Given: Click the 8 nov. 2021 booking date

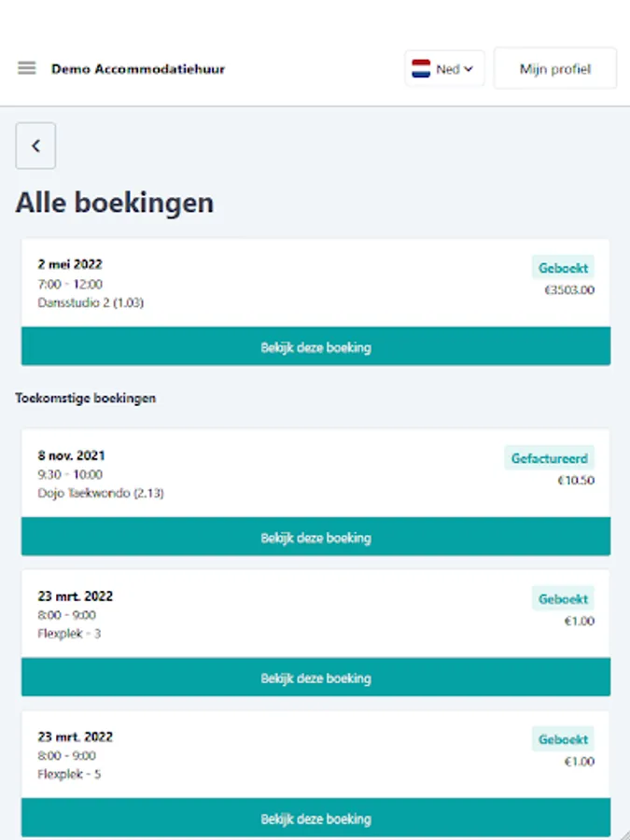Looking at the screenshot, I should point(72,455).
